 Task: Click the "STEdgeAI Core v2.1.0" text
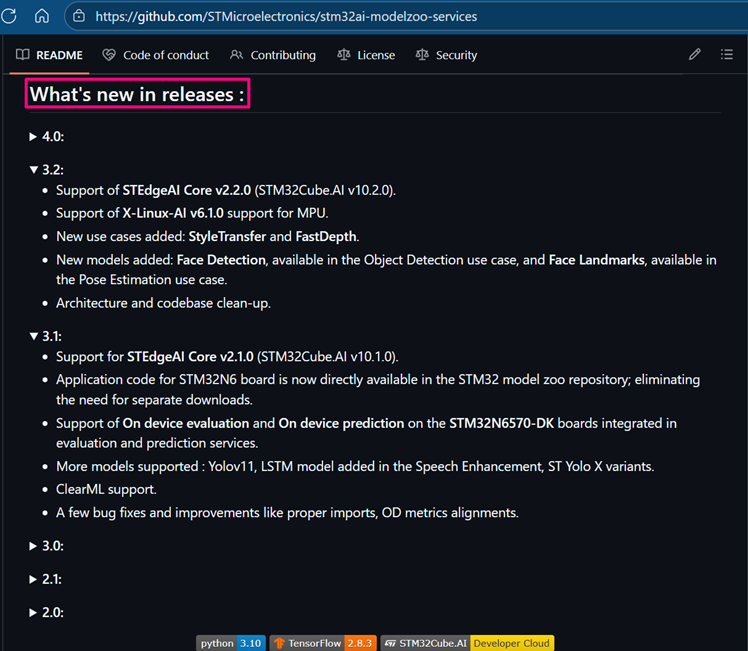pos(190,357)
